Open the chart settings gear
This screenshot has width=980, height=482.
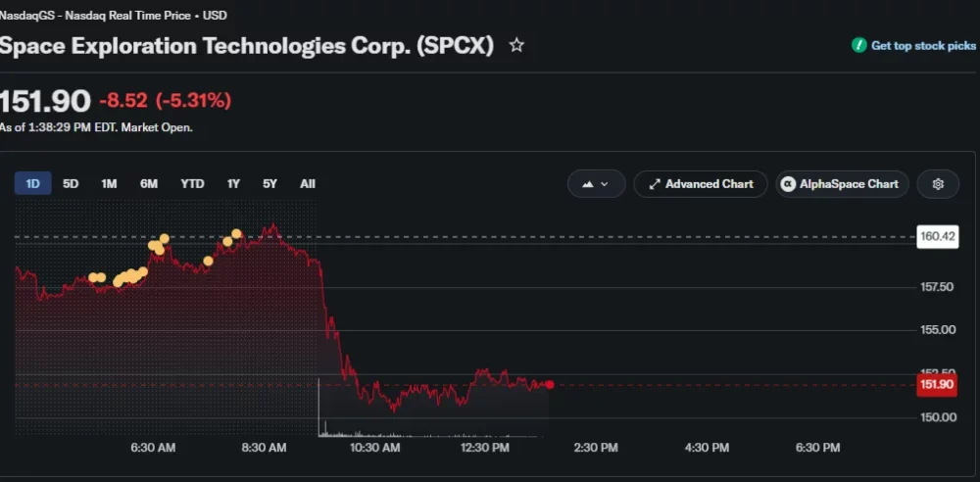pos(938,184)
